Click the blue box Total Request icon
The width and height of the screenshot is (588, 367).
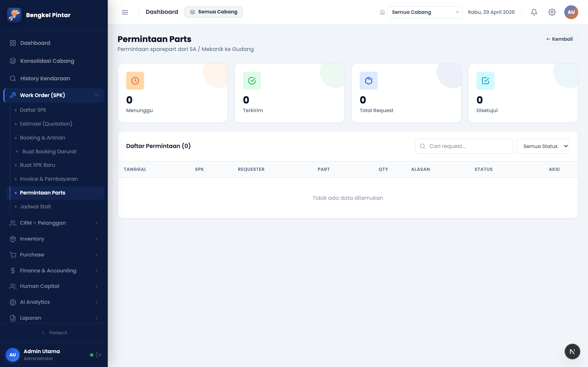(369, 81)
